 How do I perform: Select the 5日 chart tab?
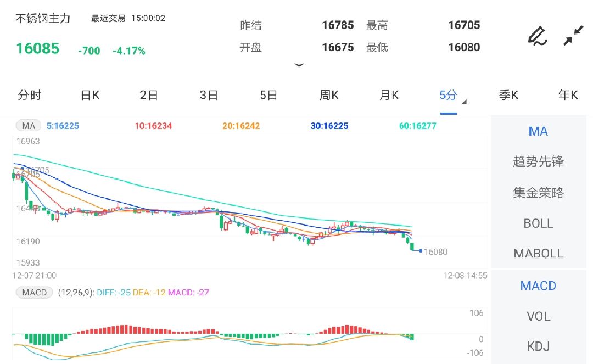pyautogui.click(x=268, y=95)
